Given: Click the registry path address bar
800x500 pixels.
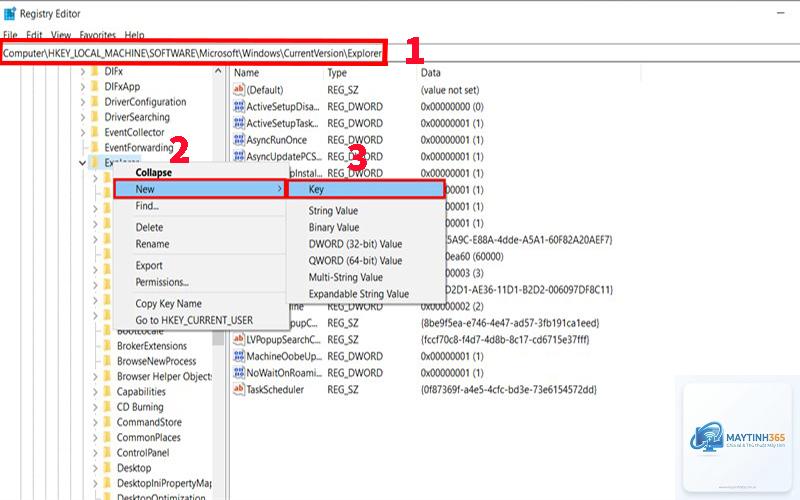Looking at the screenshot, I should click(400, 53).
